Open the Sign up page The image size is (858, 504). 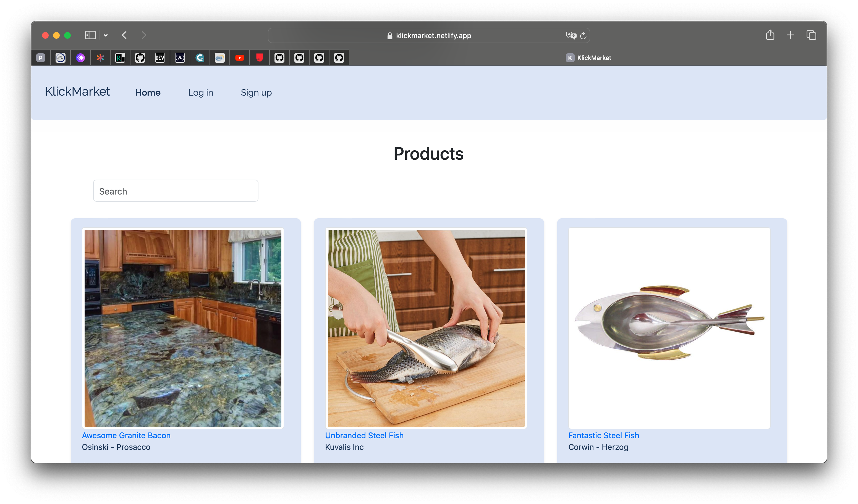[x=256, y=93]
